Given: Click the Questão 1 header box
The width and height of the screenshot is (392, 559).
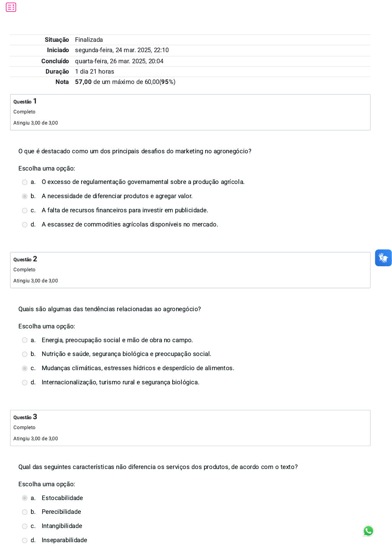Looking at the screenshot, I should (x=190, y=112).
